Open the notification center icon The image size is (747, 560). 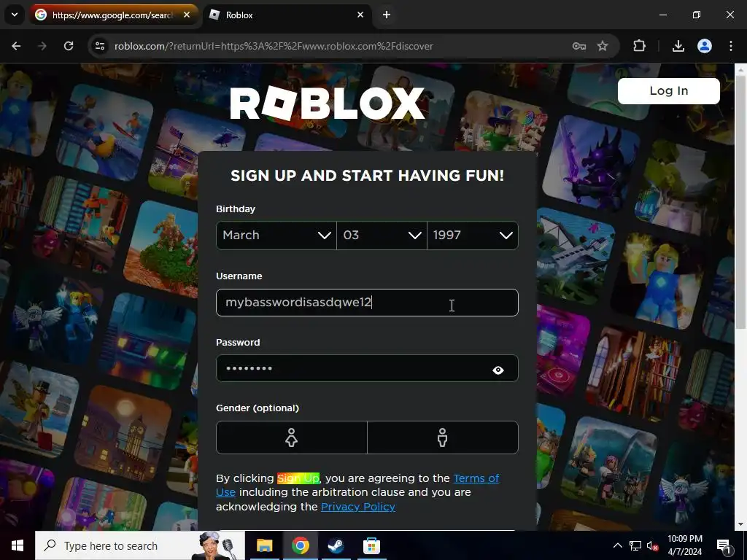724,545
